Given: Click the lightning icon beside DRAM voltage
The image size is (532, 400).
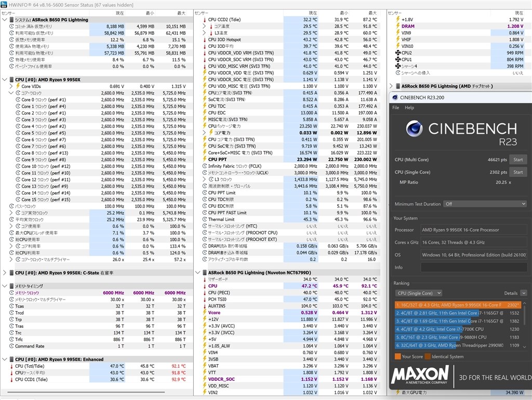Looking at the screenshot, I should point(397,26).
